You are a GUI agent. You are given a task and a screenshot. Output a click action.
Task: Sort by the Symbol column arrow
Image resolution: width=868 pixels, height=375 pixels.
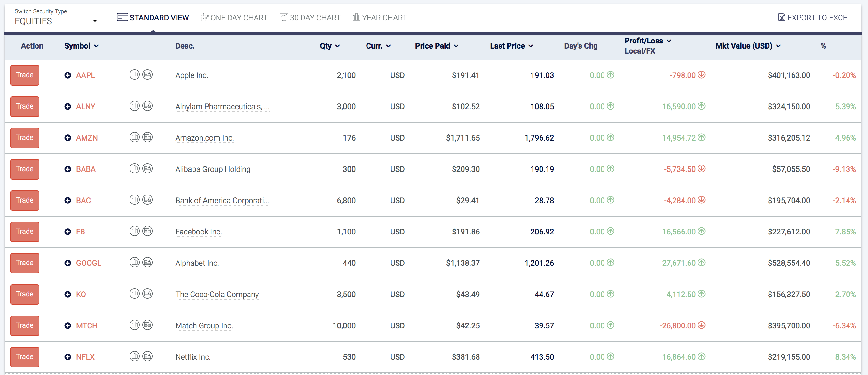pyautogui.click(x=96, y=46)
